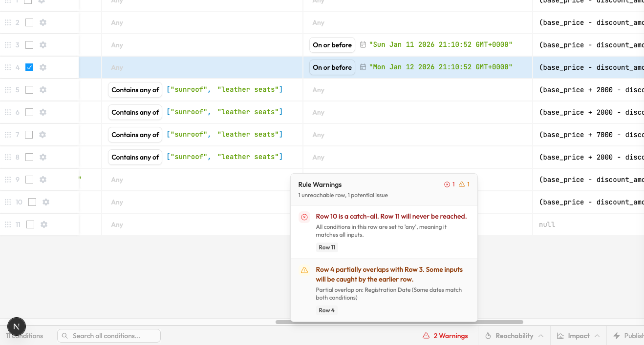Click the horizontal scrollbar thumb
Image resolution: width=644 pixels, height=345 pixels.
point(399,322)
